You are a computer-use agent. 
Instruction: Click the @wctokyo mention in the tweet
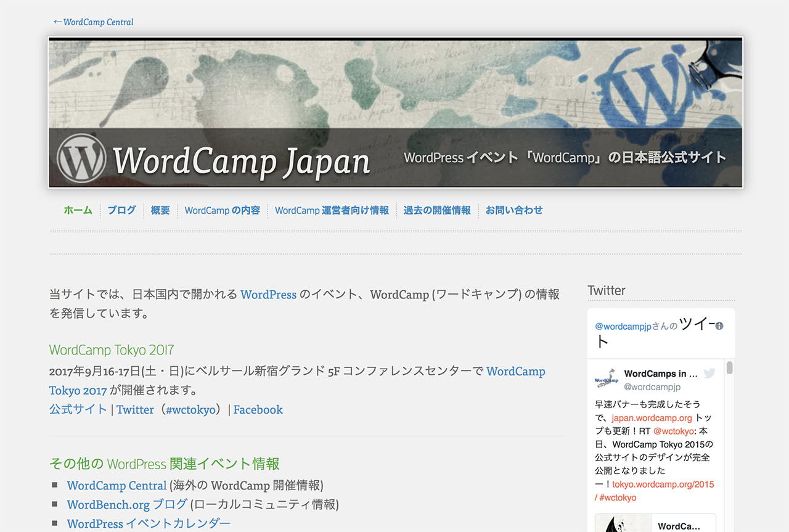[674, 432]
